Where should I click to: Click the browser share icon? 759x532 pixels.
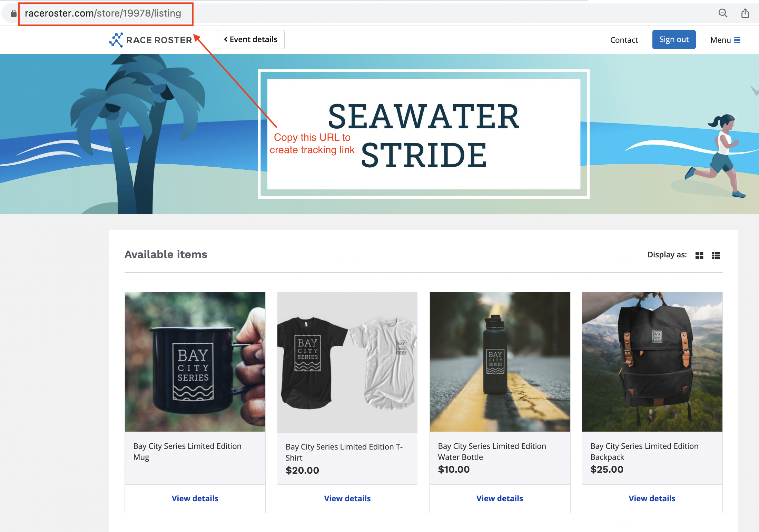tap(745, 13)
